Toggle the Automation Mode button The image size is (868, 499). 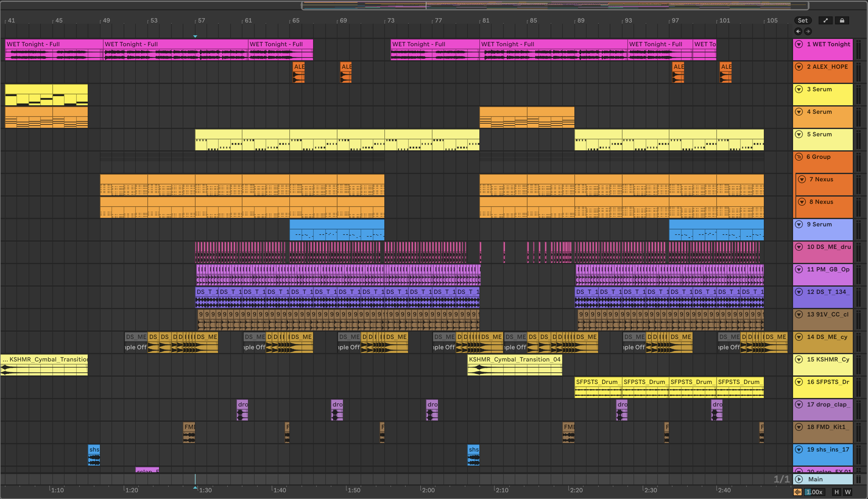(x=825, y=20)
